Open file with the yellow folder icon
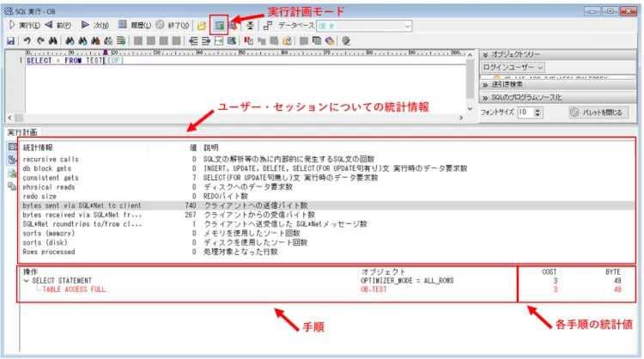644x359 pixels. point(201,26)
